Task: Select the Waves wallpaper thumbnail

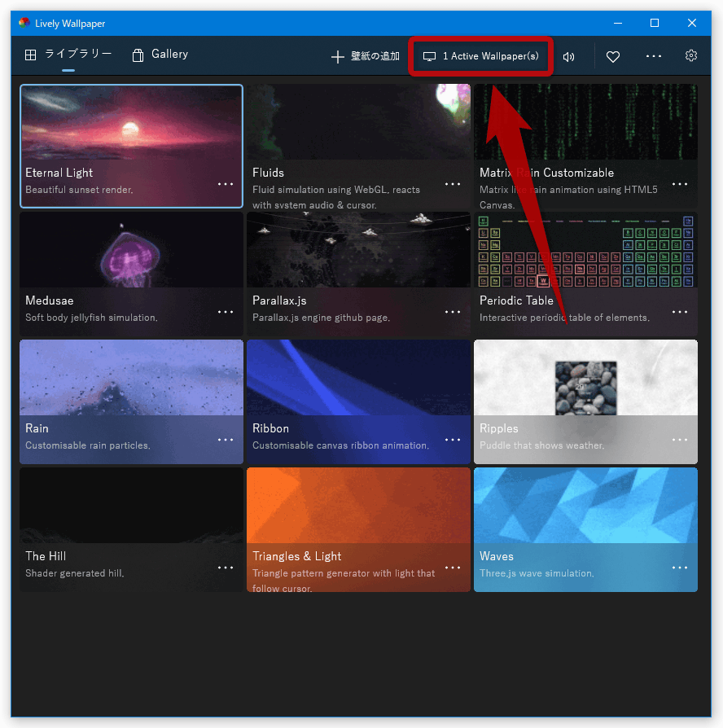Action: tap(585, 505)
